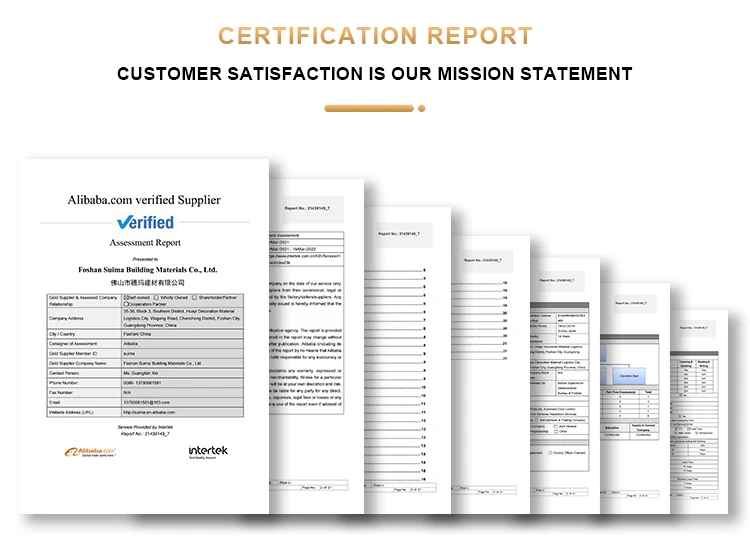Tick the Cooperation Partner checkbox

point(126,304)
